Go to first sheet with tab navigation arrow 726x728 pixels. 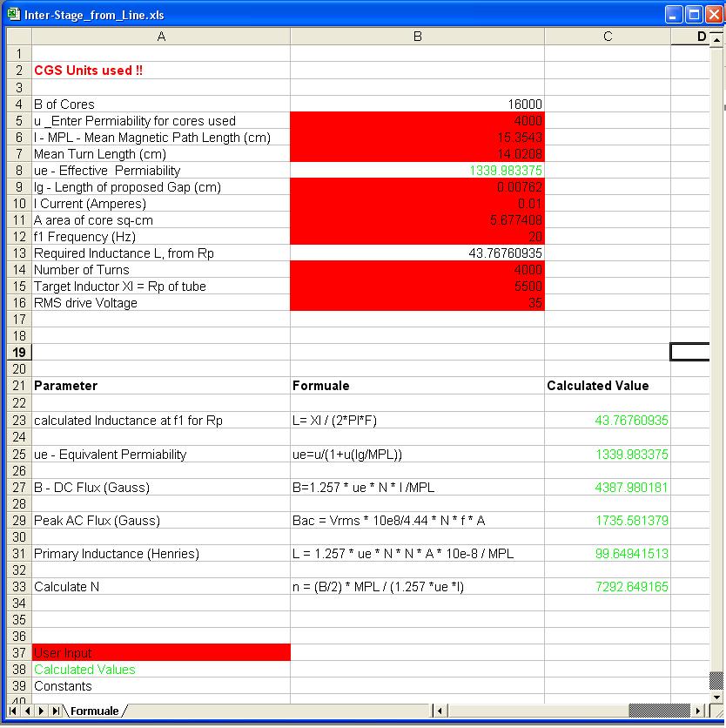tap(13, 711)
